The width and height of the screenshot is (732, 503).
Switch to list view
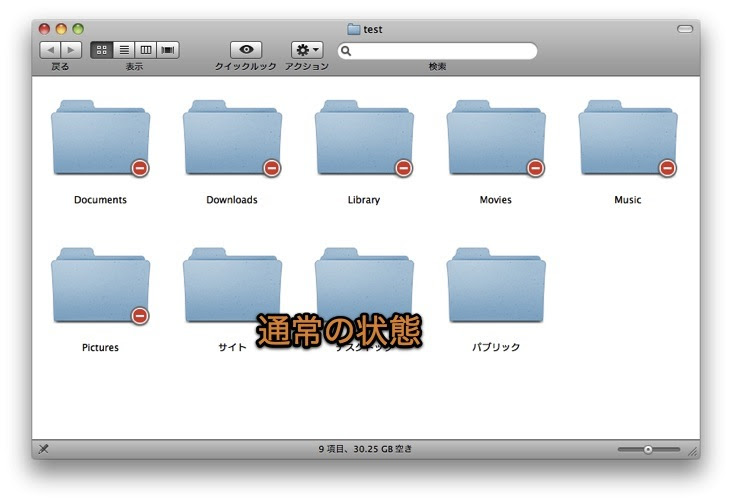(124, 50)
